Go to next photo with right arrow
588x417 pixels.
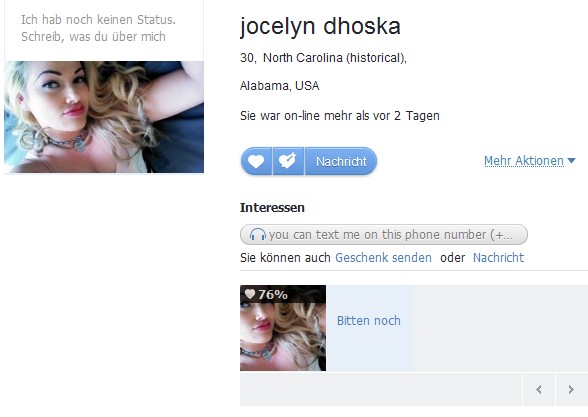tap(571, 390)
